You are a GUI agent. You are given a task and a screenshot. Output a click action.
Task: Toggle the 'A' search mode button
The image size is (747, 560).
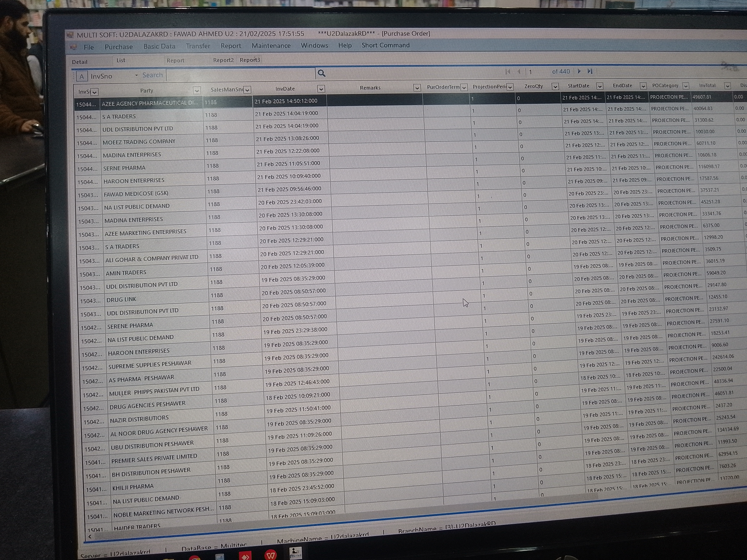[82, 76]
